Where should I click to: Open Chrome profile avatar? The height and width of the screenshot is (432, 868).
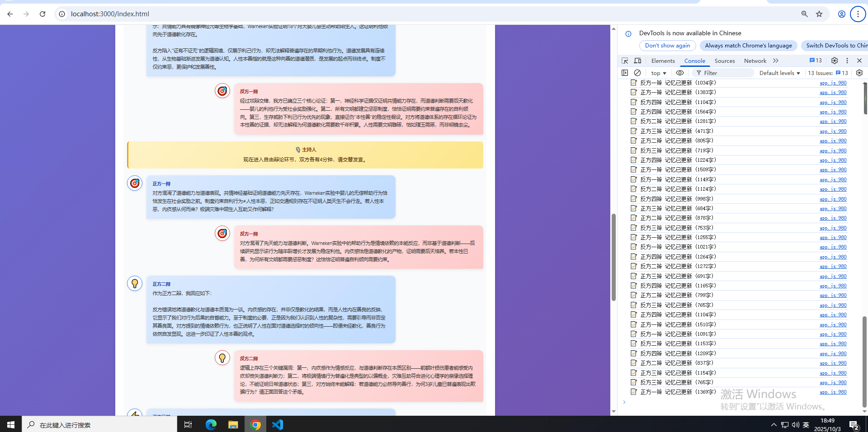pos(842,14)
